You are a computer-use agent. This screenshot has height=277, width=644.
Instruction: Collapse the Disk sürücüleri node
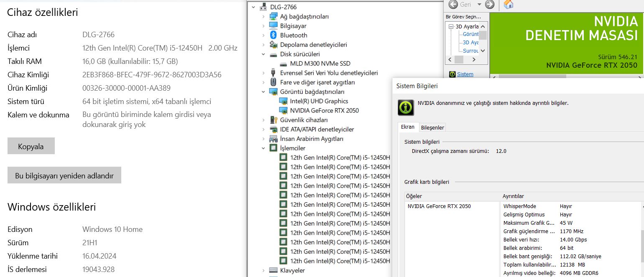pos(263,54)
